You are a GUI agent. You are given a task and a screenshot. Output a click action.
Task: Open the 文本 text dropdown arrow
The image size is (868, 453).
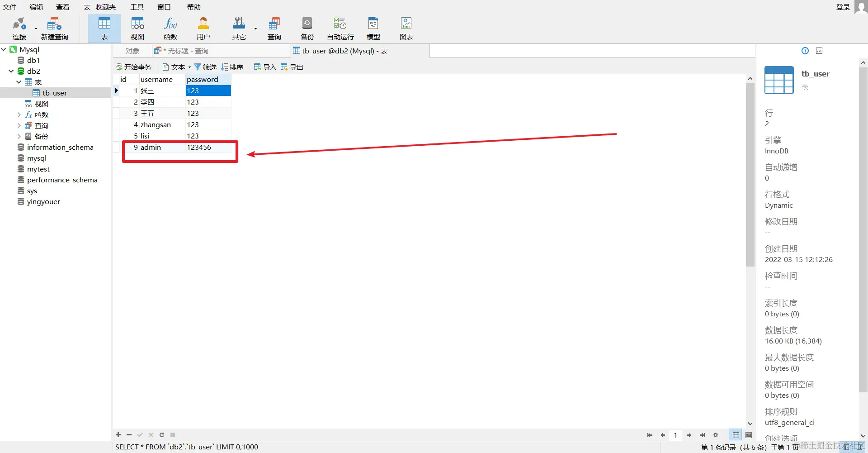(x=189, y=67)
